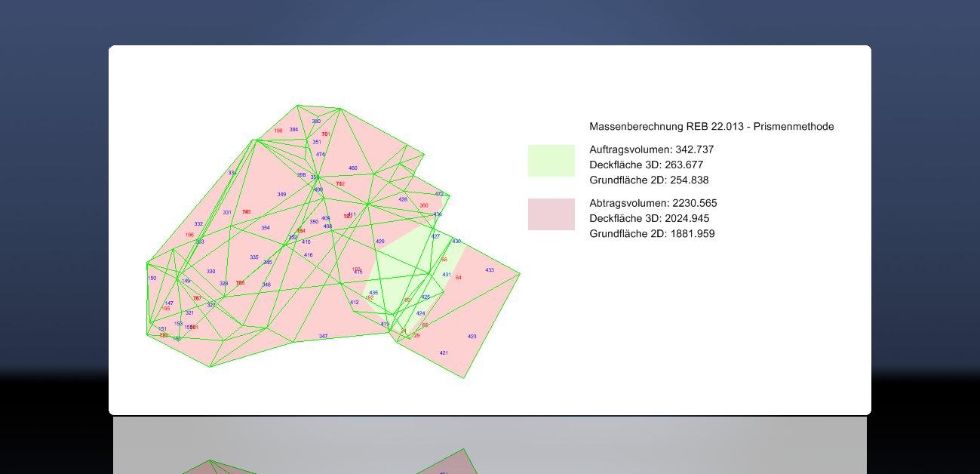Click point label 335 on the map
This screenshot has height=474, width=980.
pos(254,257)
